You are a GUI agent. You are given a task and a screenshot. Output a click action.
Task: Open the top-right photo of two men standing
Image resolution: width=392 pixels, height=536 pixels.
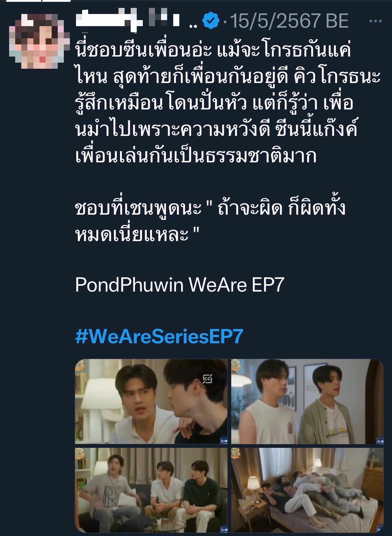click(307, 401)
